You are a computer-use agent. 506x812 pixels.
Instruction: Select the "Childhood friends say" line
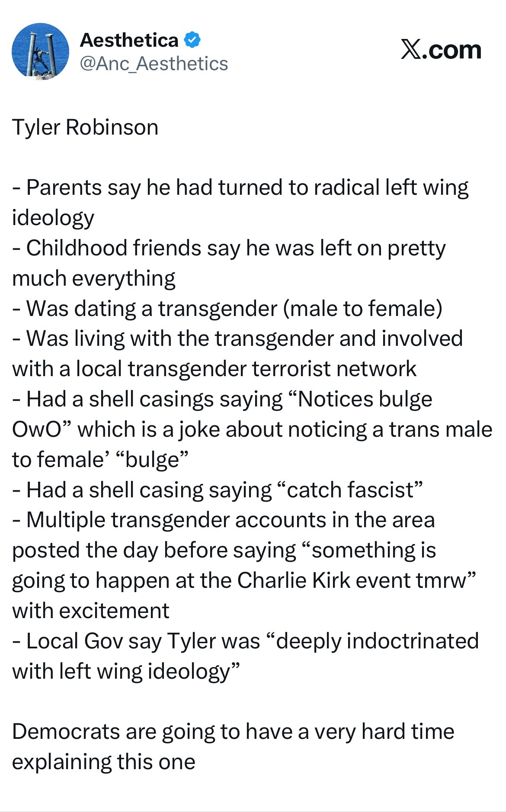(229, 248)
